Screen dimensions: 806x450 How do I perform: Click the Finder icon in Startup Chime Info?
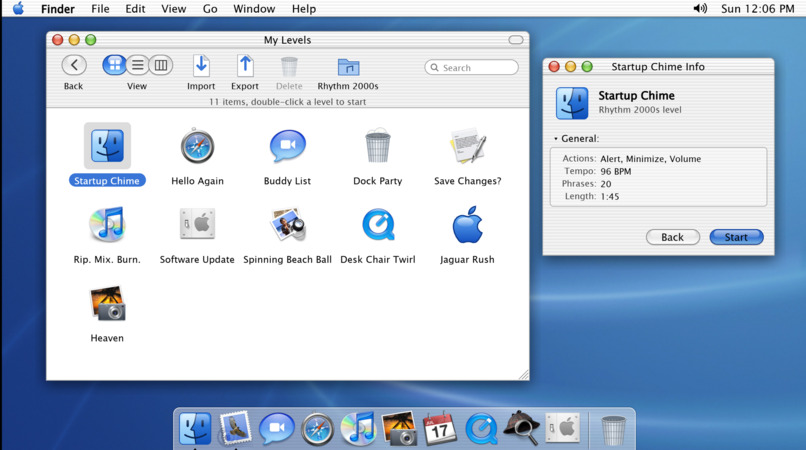click(x=572, y=103)
